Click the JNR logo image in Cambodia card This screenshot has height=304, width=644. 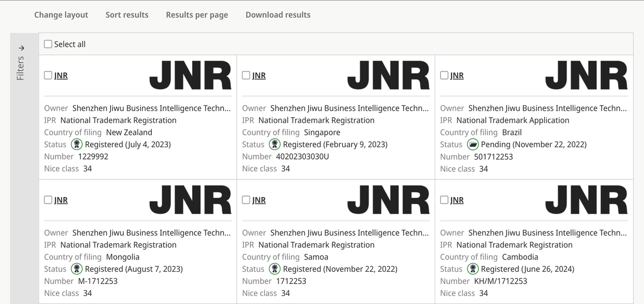point(587,200)
